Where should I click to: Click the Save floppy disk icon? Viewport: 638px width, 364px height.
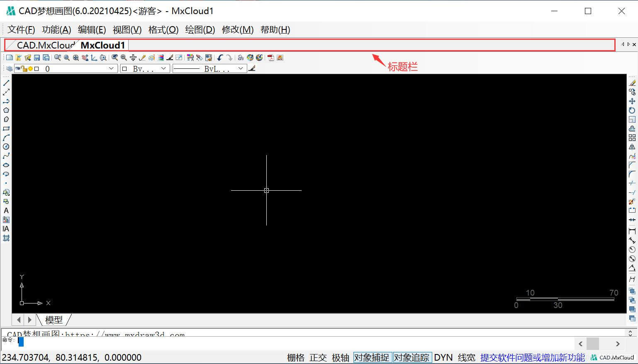click(37, 58)
